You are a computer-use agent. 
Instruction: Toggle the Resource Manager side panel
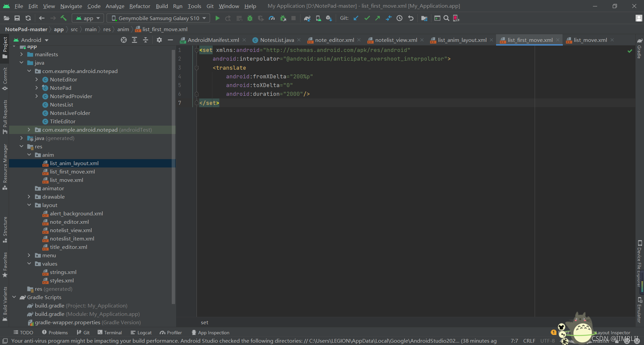[5, 167]
